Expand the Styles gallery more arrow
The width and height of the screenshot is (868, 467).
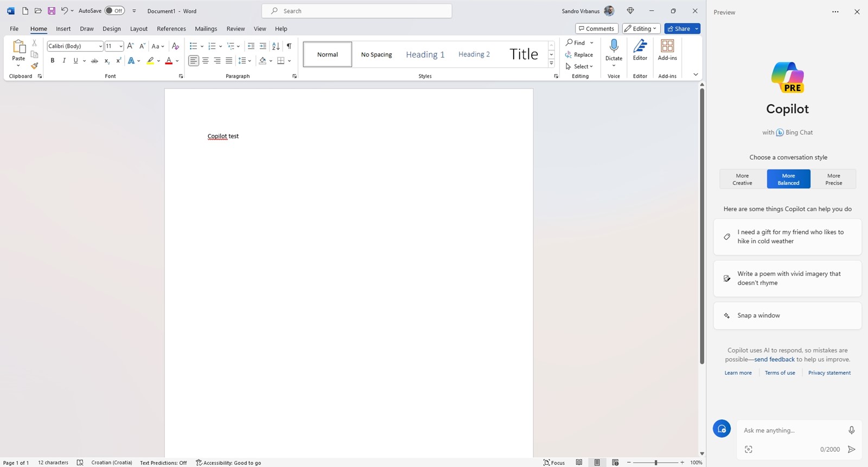(x=551, y=64)
